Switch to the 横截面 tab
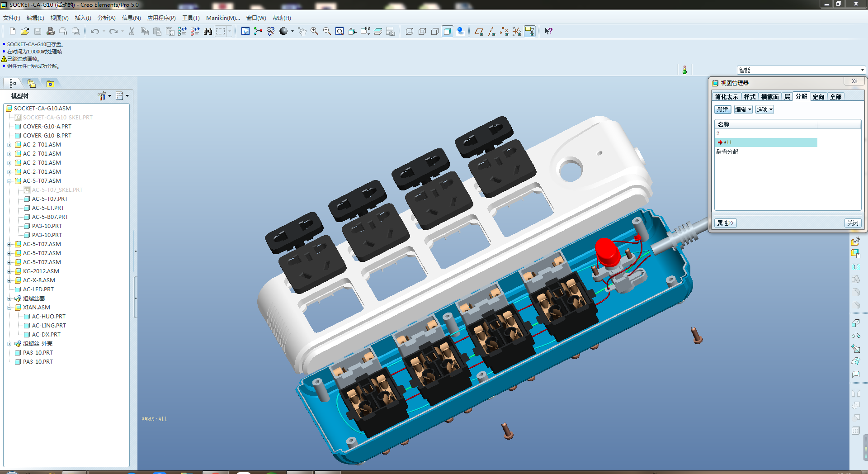Screen dimensions: 868x474 click(770, 97)
